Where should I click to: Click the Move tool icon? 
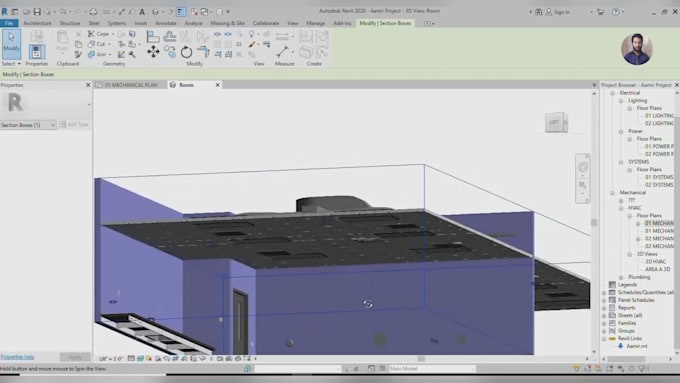(x=153, y=52)
